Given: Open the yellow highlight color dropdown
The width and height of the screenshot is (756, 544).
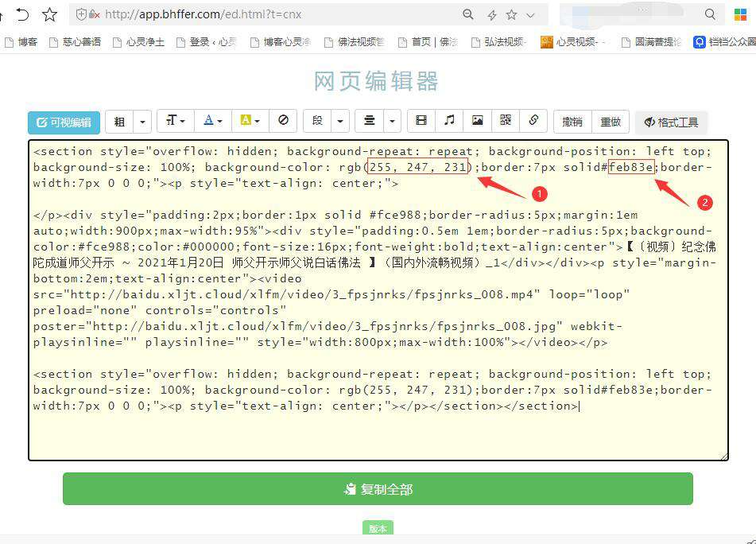Looking at the screenshot, I should click(x=250, y=121).
